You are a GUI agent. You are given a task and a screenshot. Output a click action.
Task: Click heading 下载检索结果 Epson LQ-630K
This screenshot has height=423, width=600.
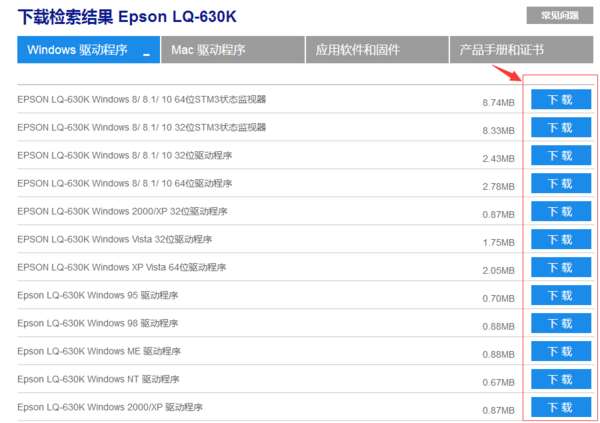(x=127, y=17)
